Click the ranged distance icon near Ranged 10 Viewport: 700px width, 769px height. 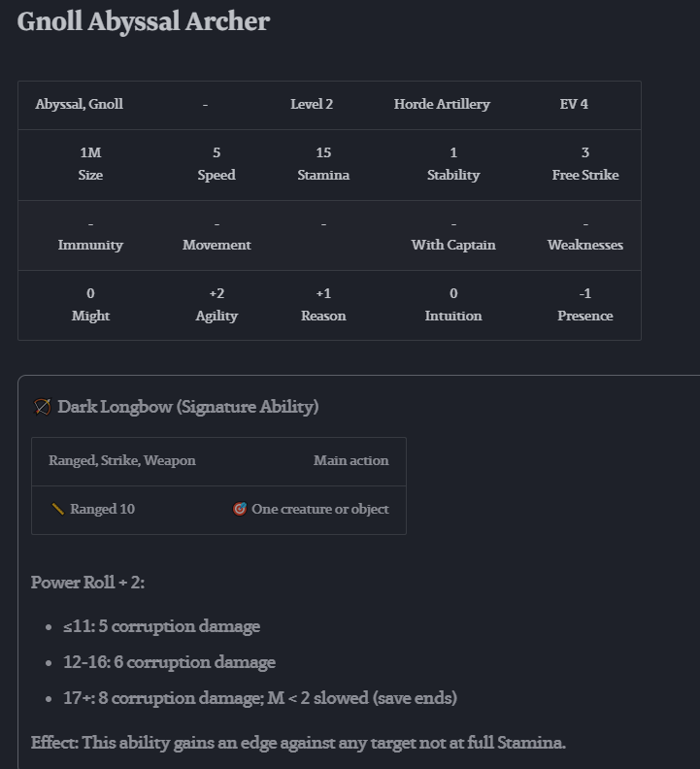point(57,509)
